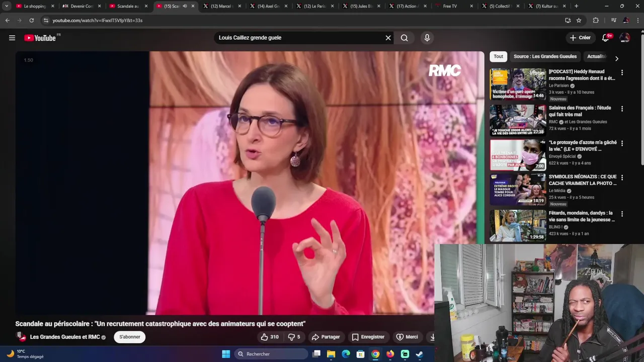This screenshot has width=644, height=362.
Task: Close the 'Devenir Con' browser tab
Action: (x=99, y=6)
